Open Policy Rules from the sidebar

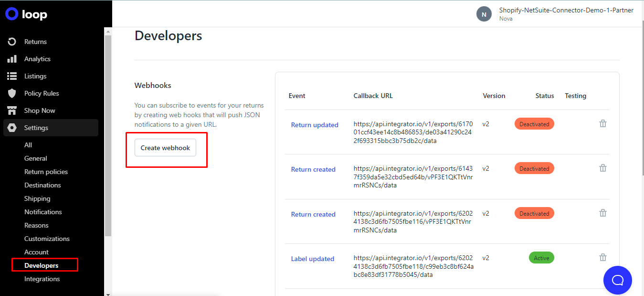point(11,93)
